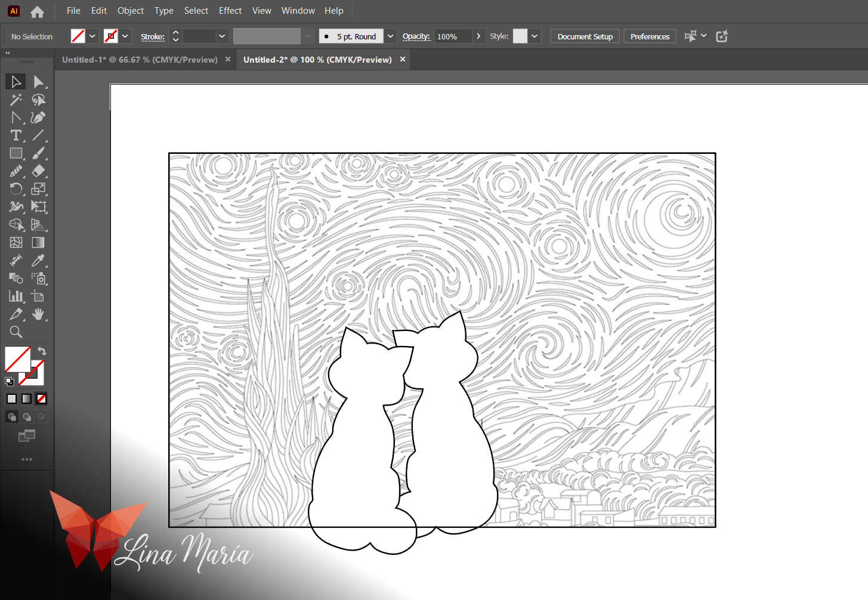
Task: Select the Symbol Sprayer tool
Action: tap(38, 279)
